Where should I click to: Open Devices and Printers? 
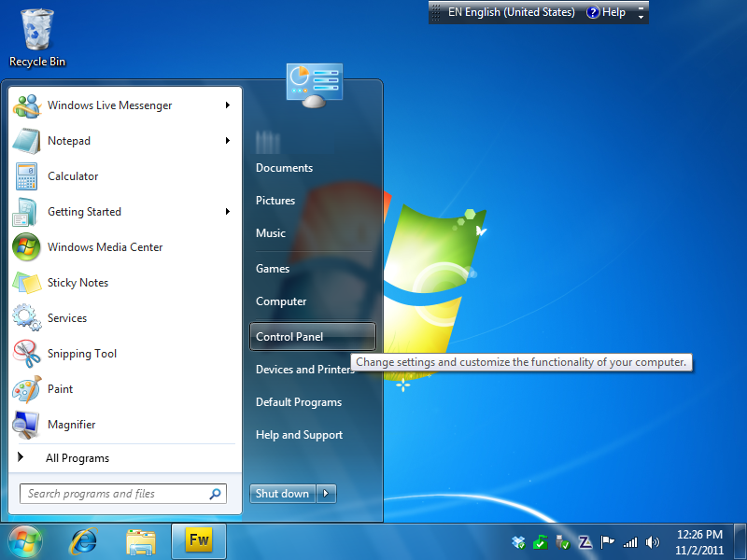pyautogui.click(x=305, y=370)
